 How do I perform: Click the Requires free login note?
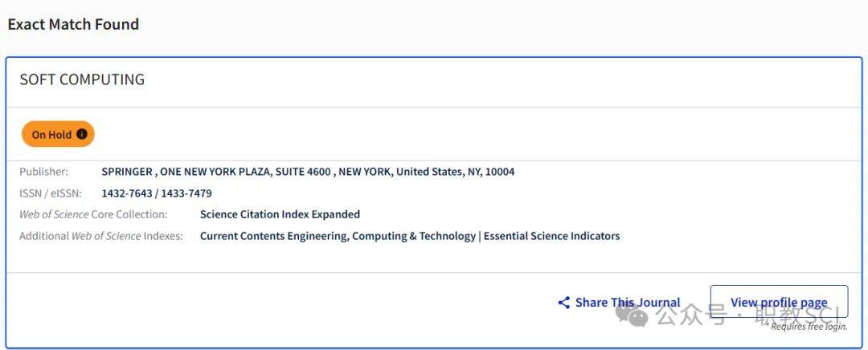(x=809, y=327)
